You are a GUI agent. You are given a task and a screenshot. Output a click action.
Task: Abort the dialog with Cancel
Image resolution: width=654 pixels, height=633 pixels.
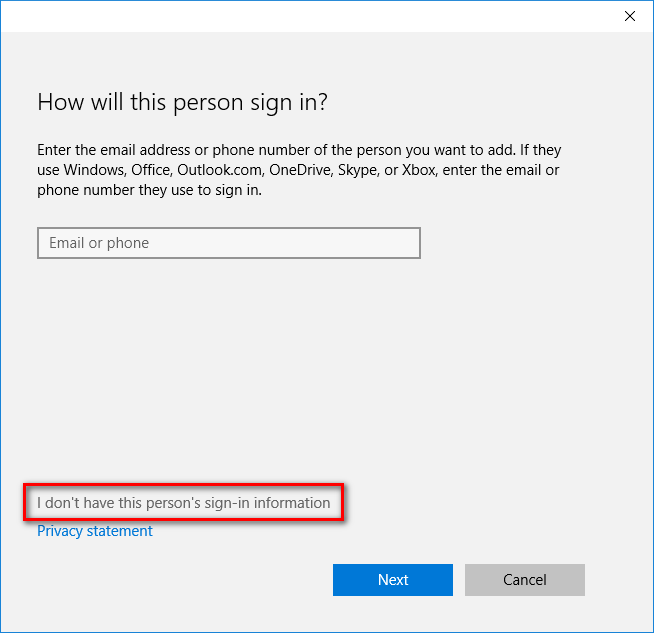(525, 580)
